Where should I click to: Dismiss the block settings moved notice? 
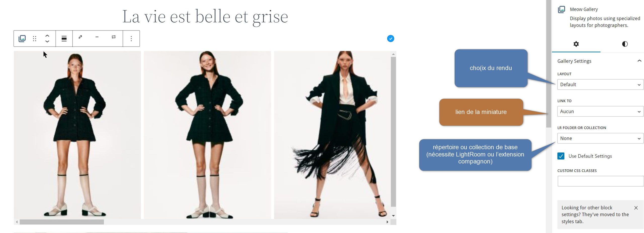click(x=636, y=208)
